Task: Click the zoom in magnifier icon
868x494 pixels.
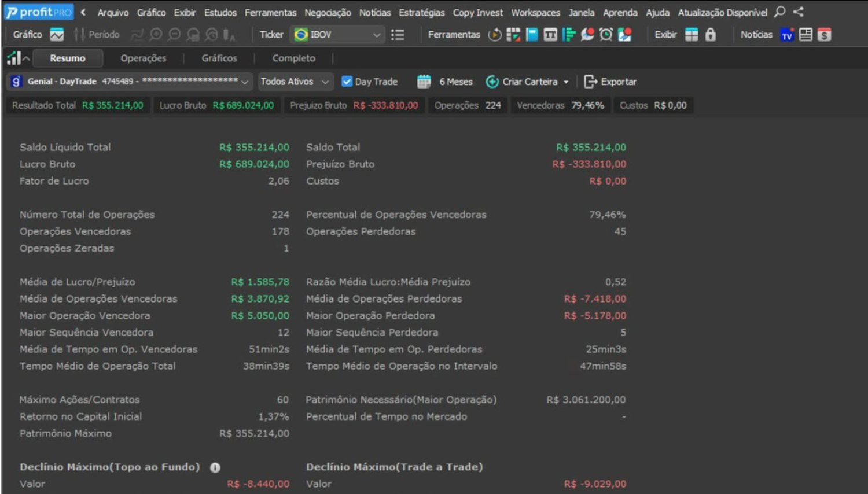Action: 156,35
